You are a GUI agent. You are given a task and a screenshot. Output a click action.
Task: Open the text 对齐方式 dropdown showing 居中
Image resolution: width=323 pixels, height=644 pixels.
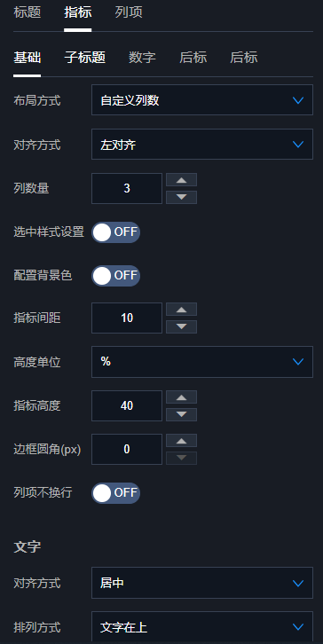click(202, 583)
